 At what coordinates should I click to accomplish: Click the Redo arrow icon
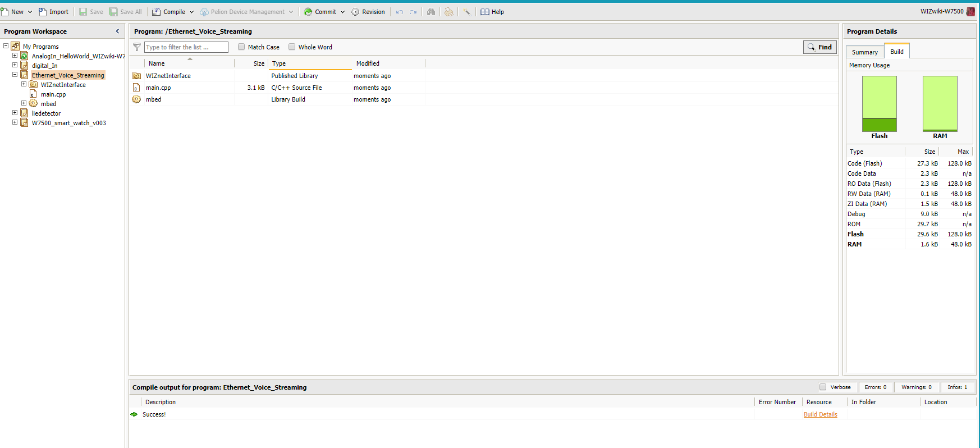click(413, 12)
